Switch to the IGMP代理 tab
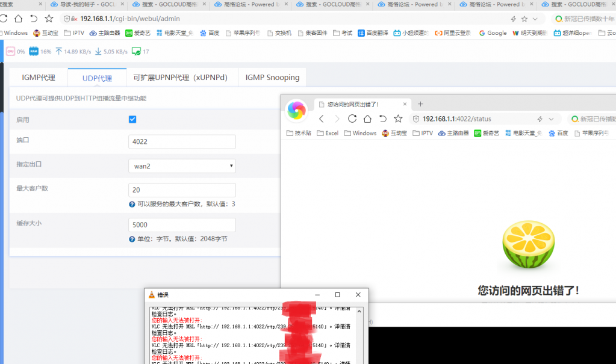The width and height of the screenshot is (616, 364). [38, 78]
